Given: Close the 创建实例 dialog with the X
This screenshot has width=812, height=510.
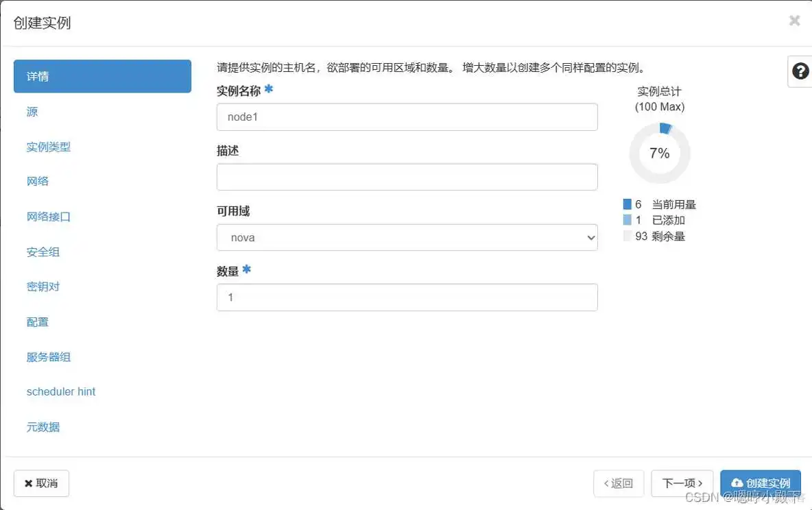Looking at the screenshot, I should pos(794,21).
